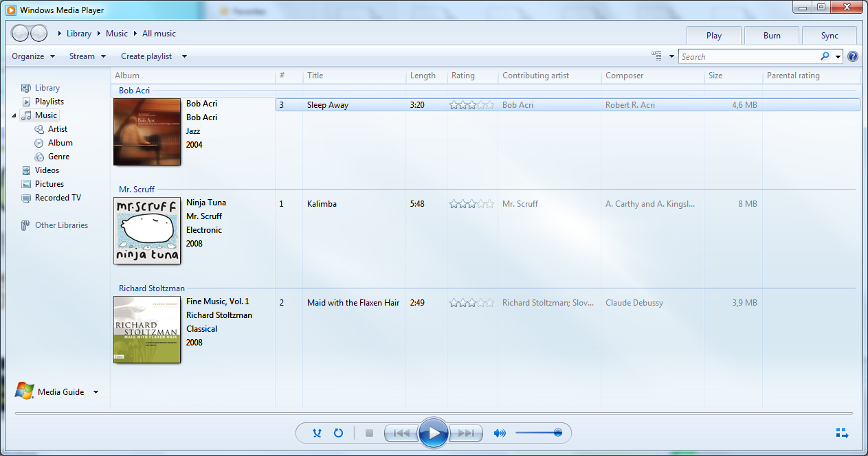Click Library in the address breadcrumb
The width and height of the screenshot is (868, 456).
[79, 34]
